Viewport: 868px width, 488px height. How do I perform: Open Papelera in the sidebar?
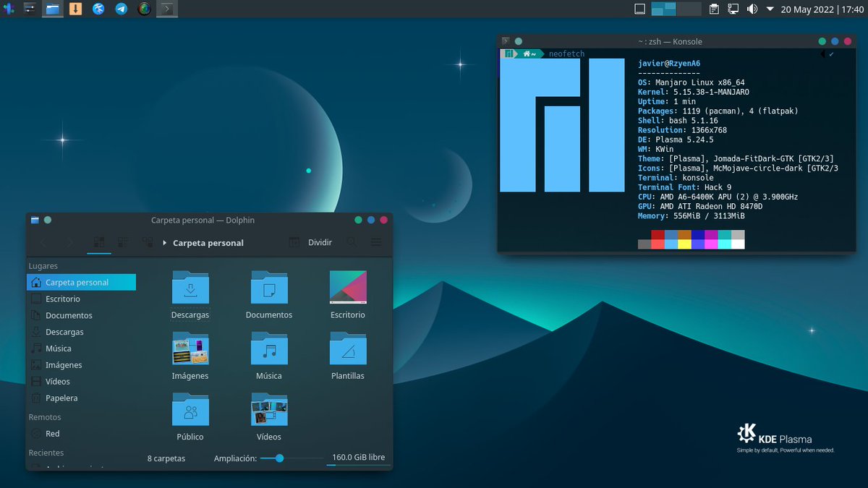point(81,398)
